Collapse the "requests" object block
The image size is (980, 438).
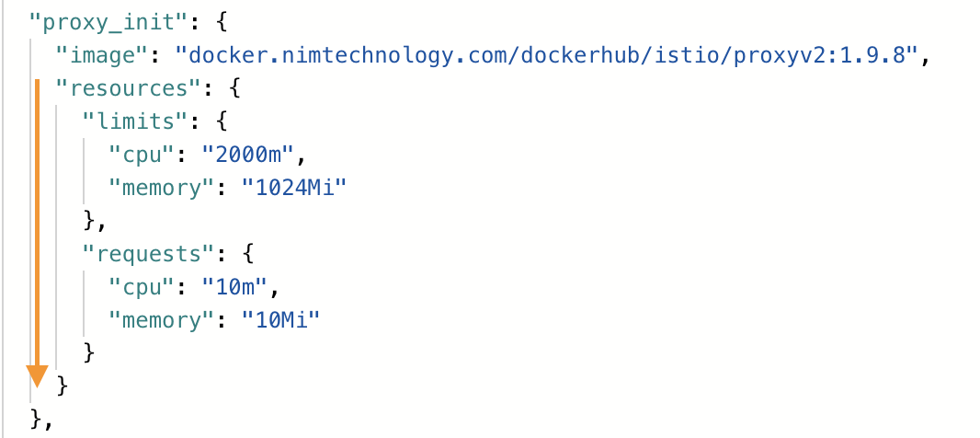point(149,254)
